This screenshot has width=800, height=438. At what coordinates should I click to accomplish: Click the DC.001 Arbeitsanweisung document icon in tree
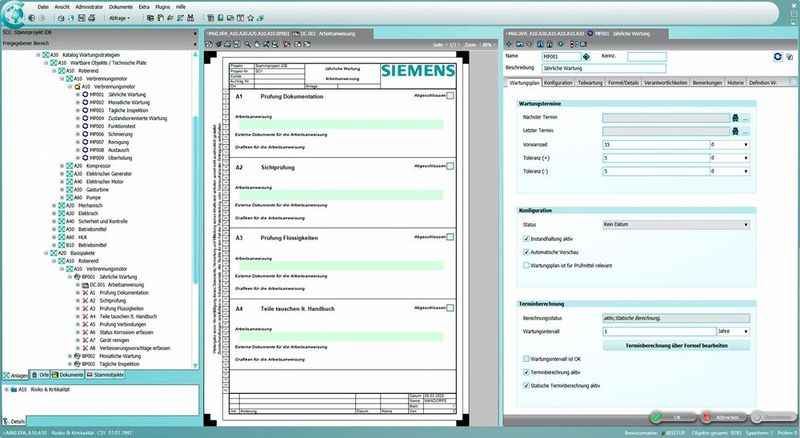point(85,285)
